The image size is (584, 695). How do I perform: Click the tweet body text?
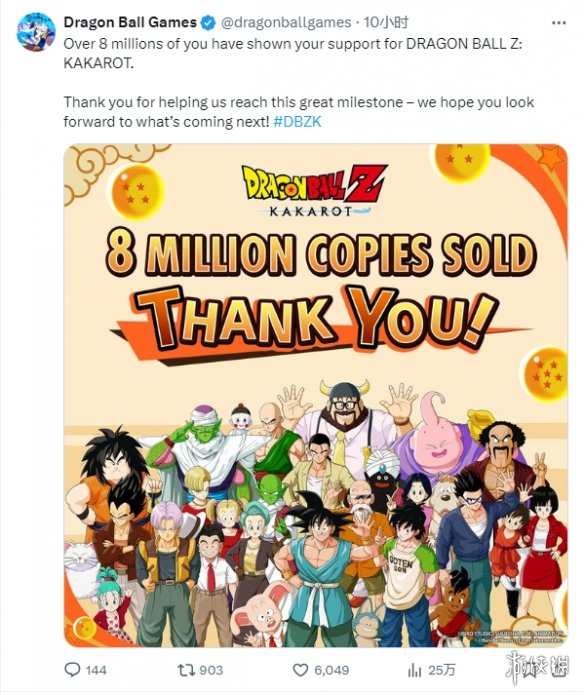pos(299,82)
